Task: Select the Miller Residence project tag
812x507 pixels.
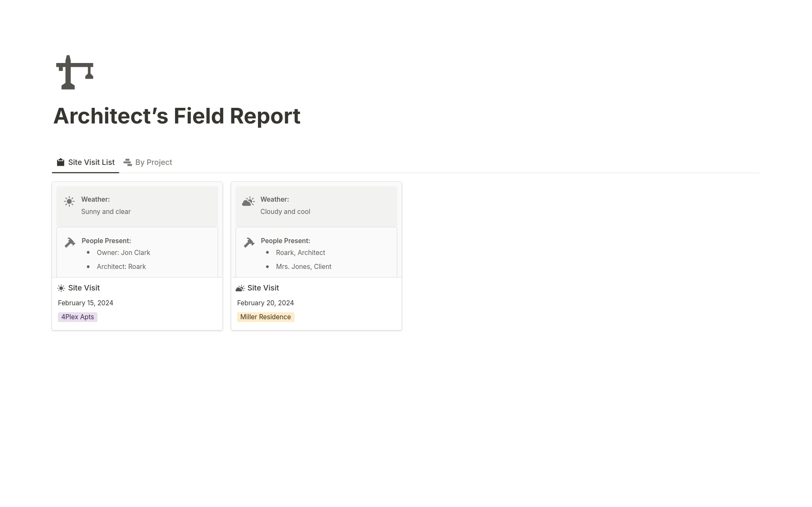Action: [x=266, y=317]
